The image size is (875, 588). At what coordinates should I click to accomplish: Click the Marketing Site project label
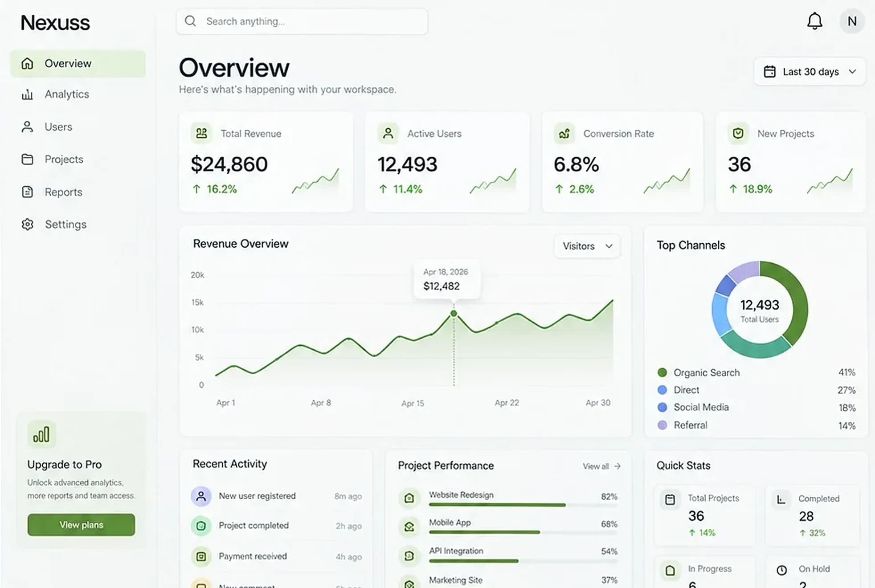pos(456,580)
